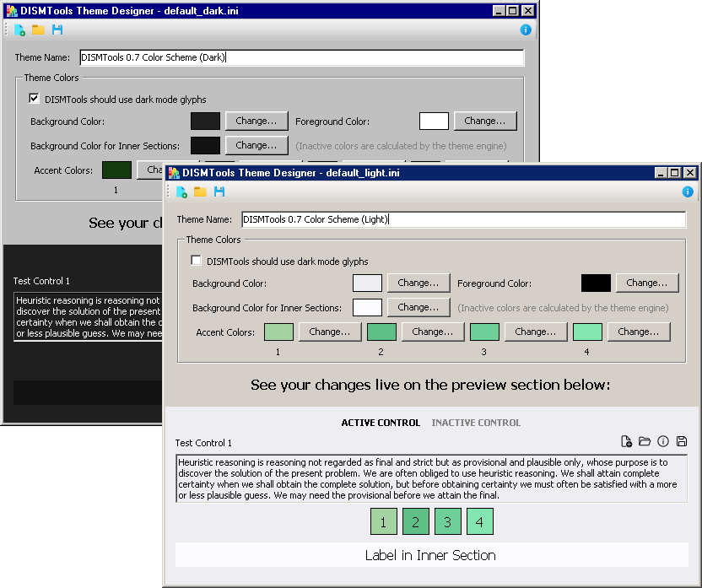Image resolution: width=702 pixels, height=588 pixels.
Task: Click the 'Test Control 1' label in the dark window
Action: click(x=41, y=281)
